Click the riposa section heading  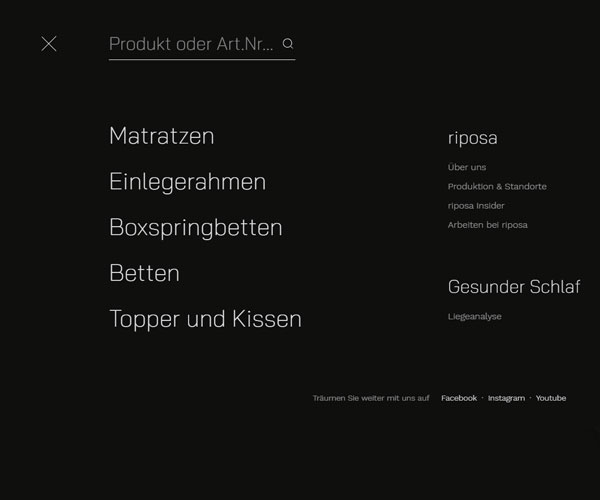click(472, 138)
